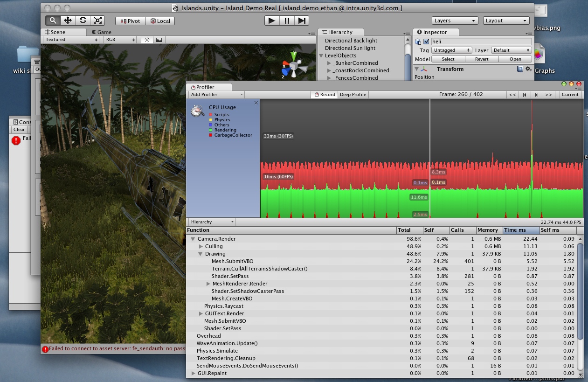Open the Add Profiler dropdown
This screenshot has height=382, width=588.
click(x=216, y=95)
